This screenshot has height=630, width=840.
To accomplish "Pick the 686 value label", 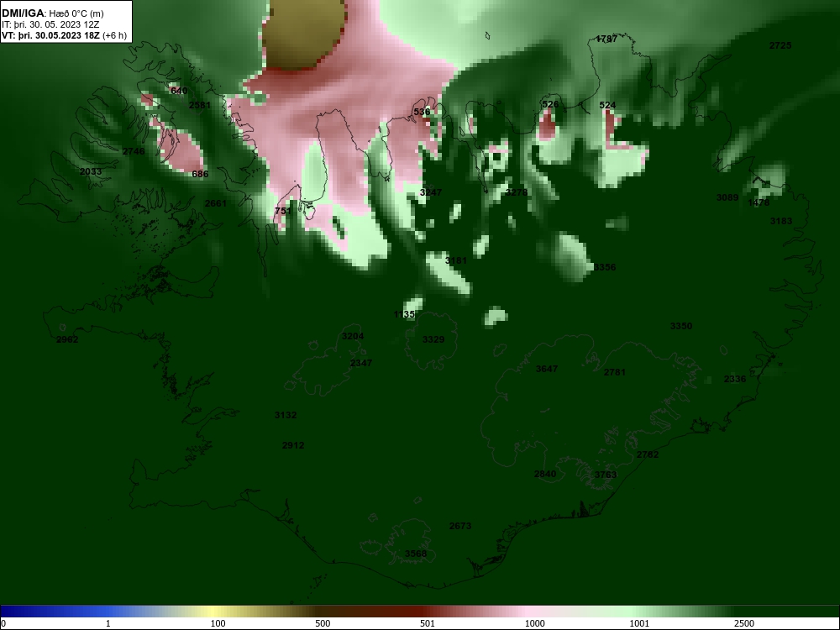I will pyautogui.click(x=200, y=174).
